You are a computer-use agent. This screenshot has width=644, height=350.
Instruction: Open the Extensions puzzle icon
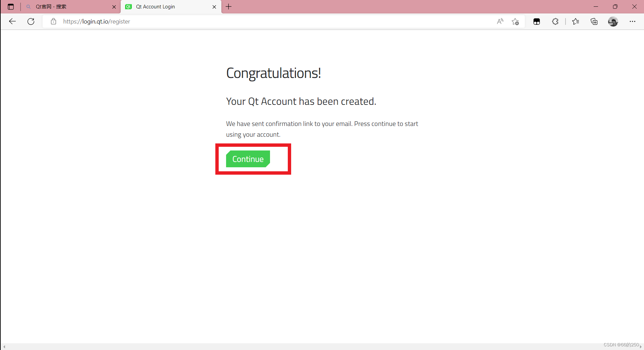pyautogui.click(x=555, y=21)
